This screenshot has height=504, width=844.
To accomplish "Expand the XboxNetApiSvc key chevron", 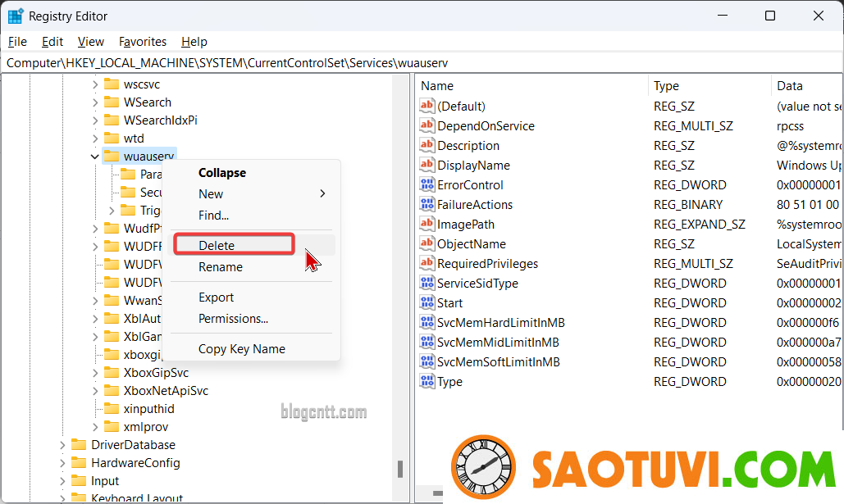I will click(x=95, y=391).
